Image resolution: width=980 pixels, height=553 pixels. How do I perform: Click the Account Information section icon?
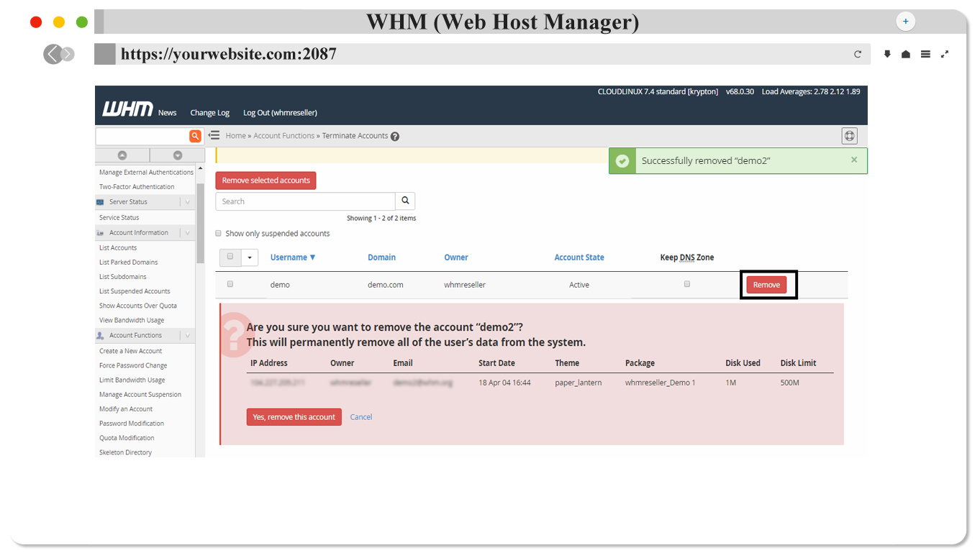point(100,233)
